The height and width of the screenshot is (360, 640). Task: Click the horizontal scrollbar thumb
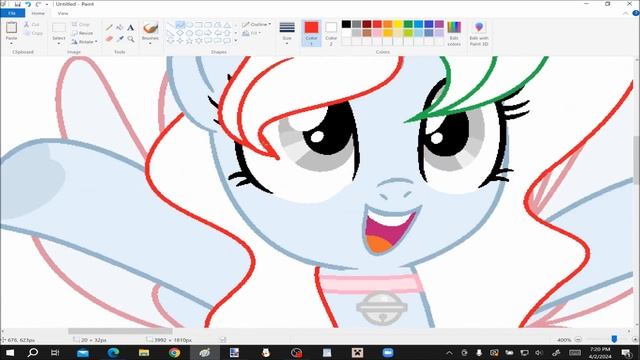pyautogui.click(x=120, y=331)
